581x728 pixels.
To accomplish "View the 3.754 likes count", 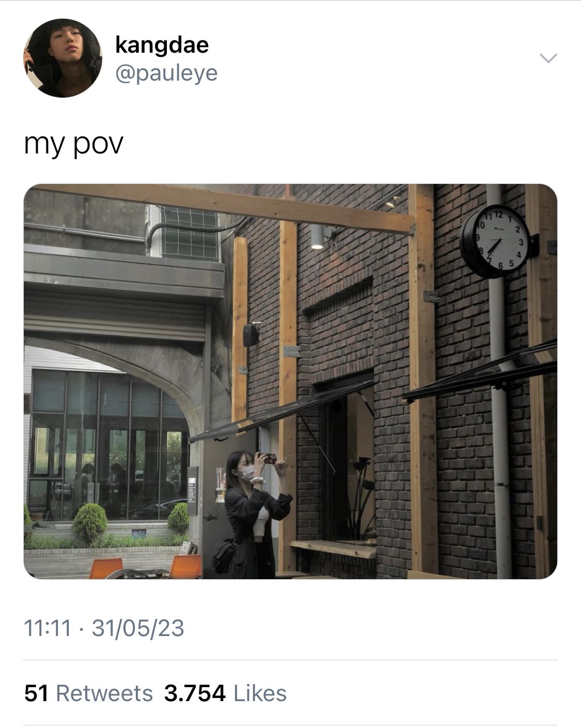I will click(x=195, y=693).
